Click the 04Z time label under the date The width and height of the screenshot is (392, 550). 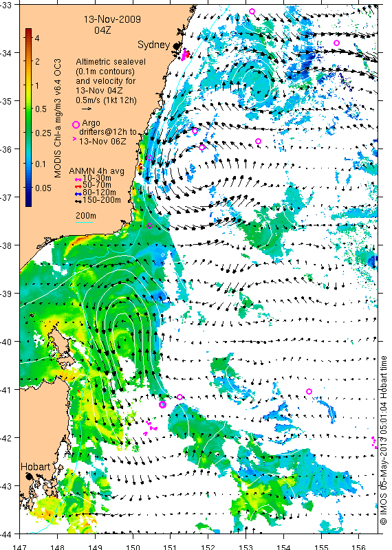102,30
